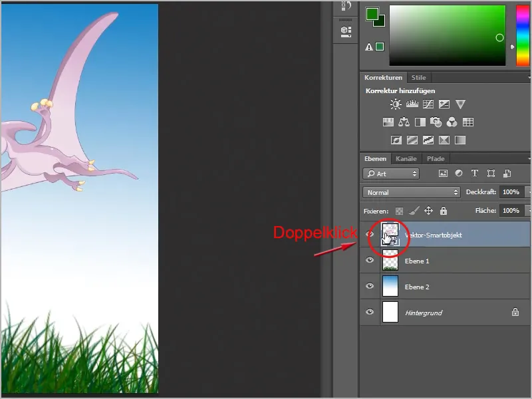Select the Ebene 1 layer thumbnail
532x399 pixels.
390,260
